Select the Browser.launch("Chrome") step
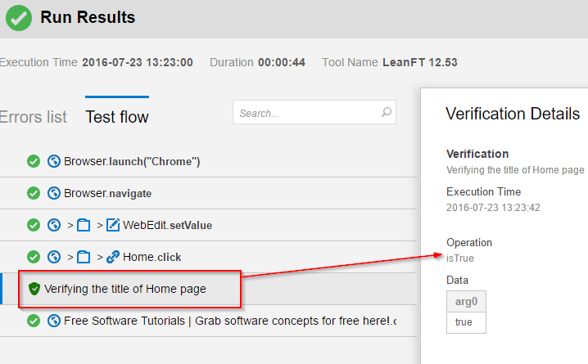This screenshot has width=588, height=364. [x=132, y=161]
